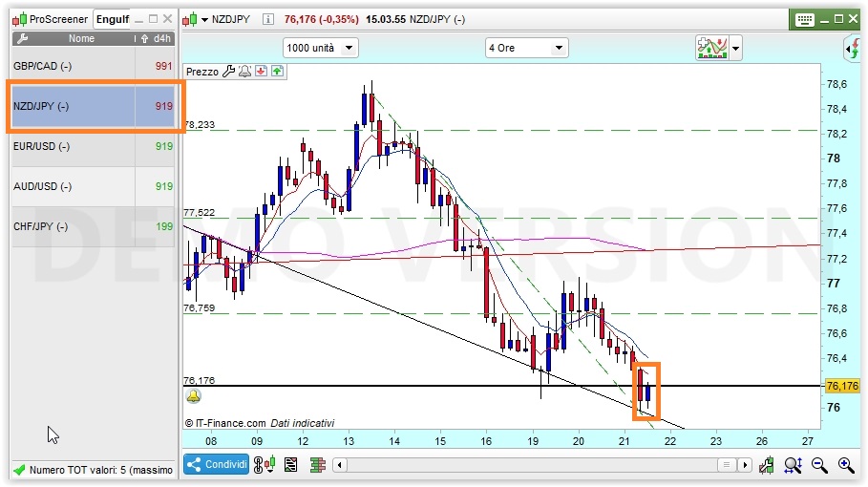Click the chart scrollbar left arrow

(x=340, y=465)
